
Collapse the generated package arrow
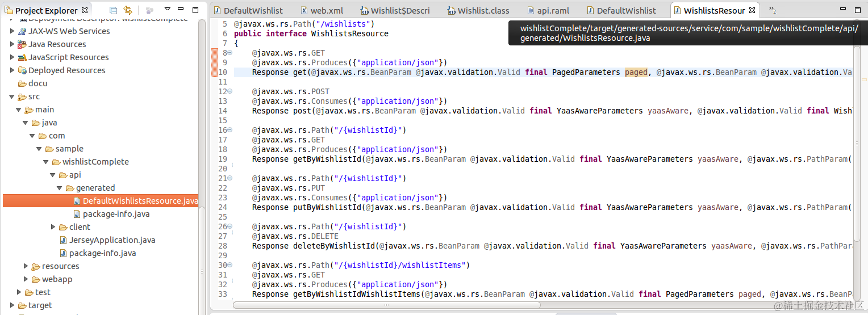[x=60, y=188]
